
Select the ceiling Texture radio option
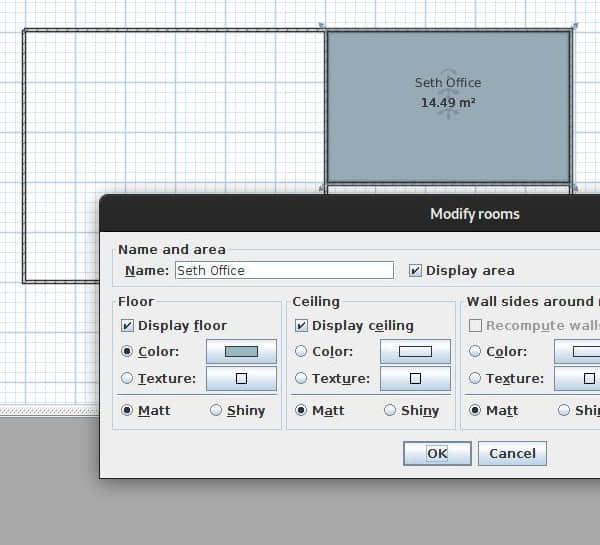301,378
